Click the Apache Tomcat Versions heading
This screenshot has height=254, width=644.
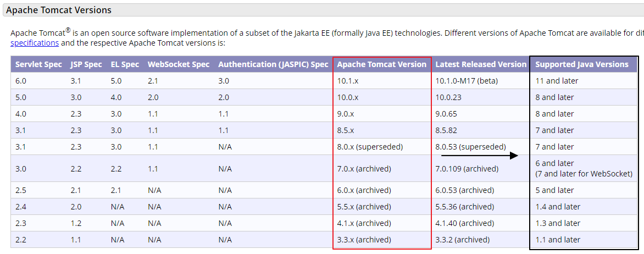pyautogui.click(x=59, y=10)
